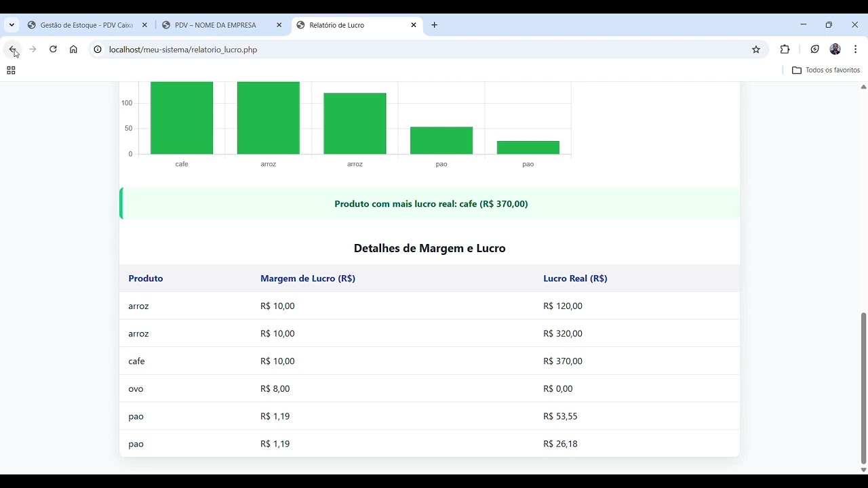
Task: Open the browser home page icon
Action: pyautogui.click(x=73, y=49)
